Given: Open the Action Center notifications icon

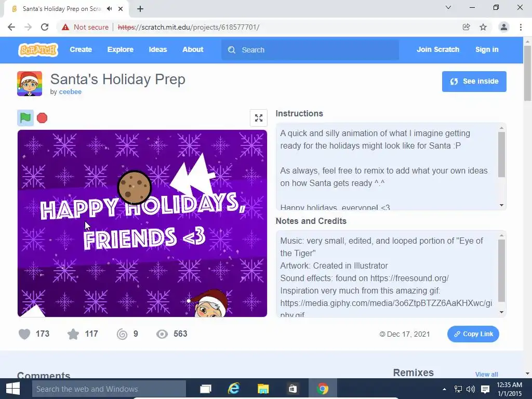Looking at the screenshot, I should (x=485, y=389).
